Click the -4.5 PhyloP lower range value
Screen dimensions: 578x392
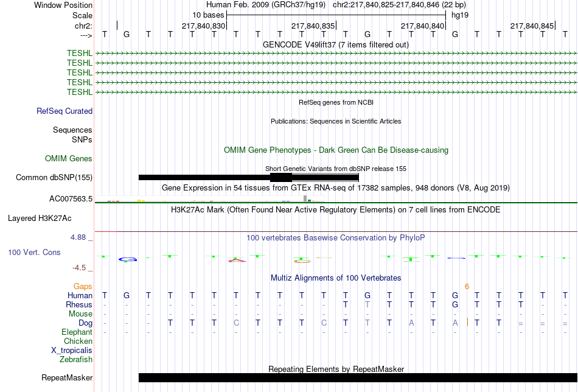pos(79,268)
